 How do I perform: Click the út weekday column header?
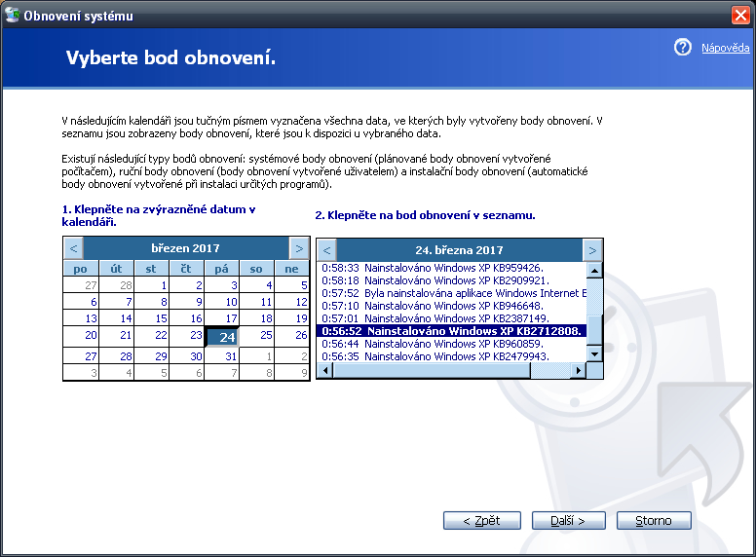(x=116, y=269)
